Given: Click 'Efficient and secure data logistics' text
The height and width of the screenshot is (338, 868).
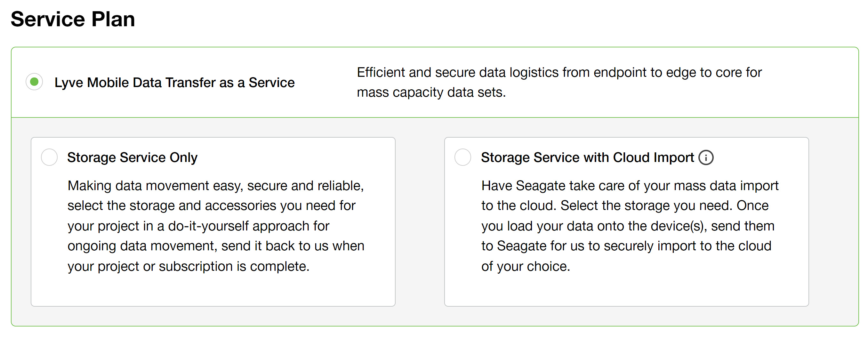Looking at the screenshot, I should click(x=559, y=72).
